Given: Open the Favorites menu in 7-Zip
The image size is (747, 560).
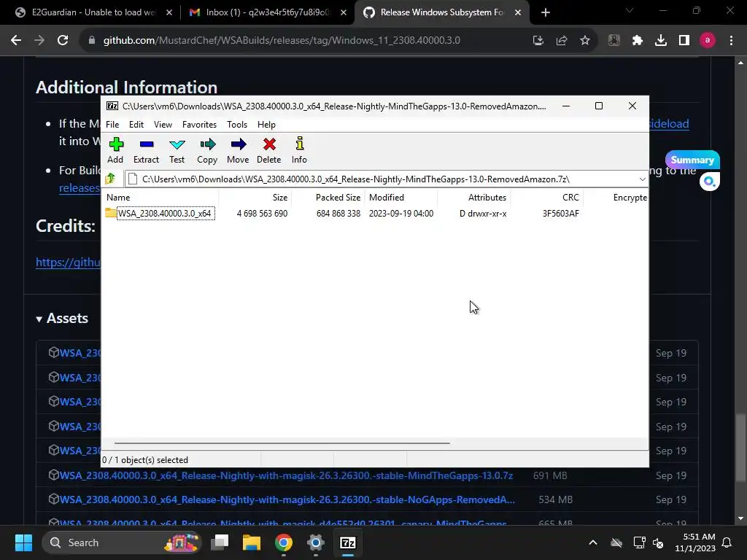Looking at the screenshot, I should pyautogui.click(x=199, y=124).
